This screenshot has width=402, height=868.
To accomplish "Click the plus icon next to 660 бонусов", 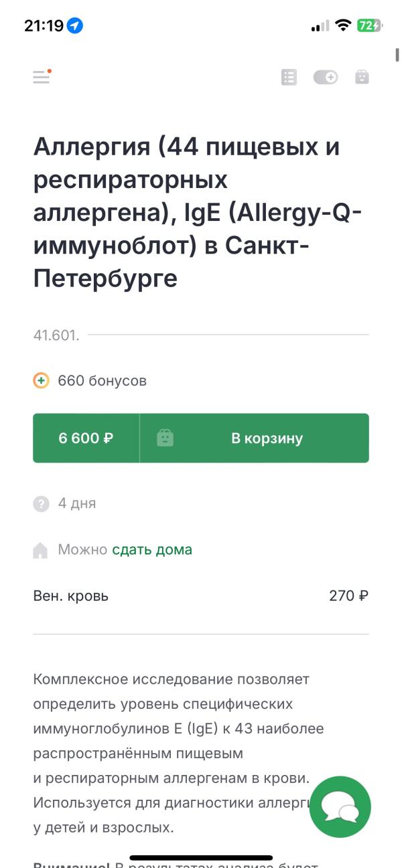I will (x=42, y=381).
